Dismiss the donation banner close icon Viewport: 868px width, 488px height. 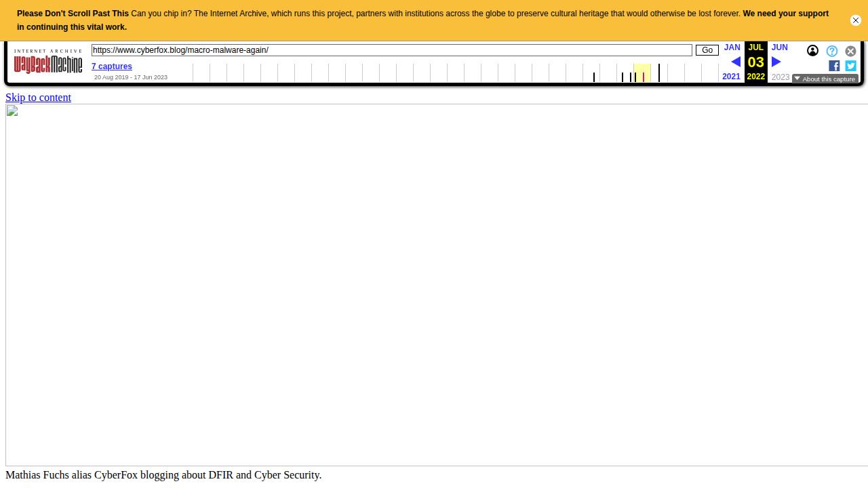pyautogui.click(x=856, y=20)
